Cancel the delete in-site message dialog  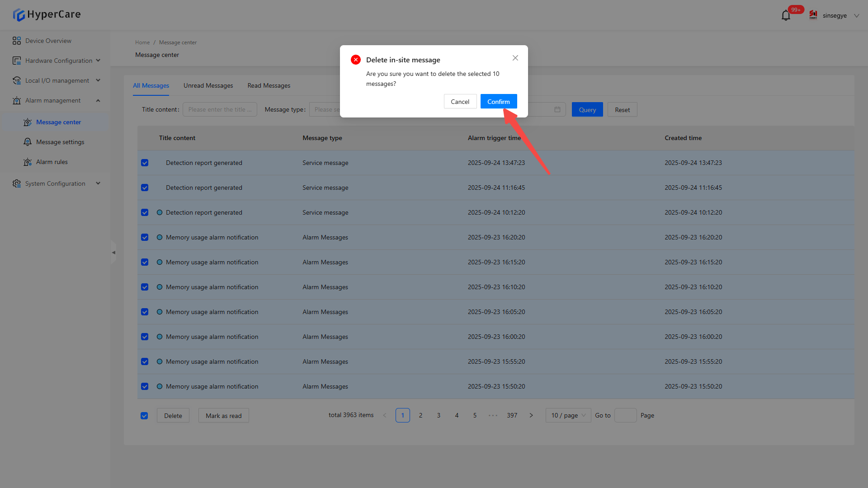pos(460,102)
